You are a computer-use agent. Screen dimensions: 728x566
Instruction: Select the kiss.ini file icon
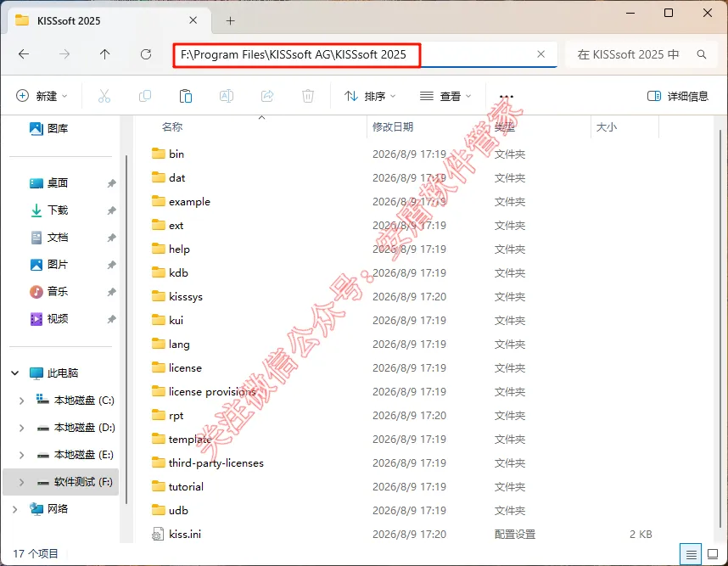coord(158,535)
